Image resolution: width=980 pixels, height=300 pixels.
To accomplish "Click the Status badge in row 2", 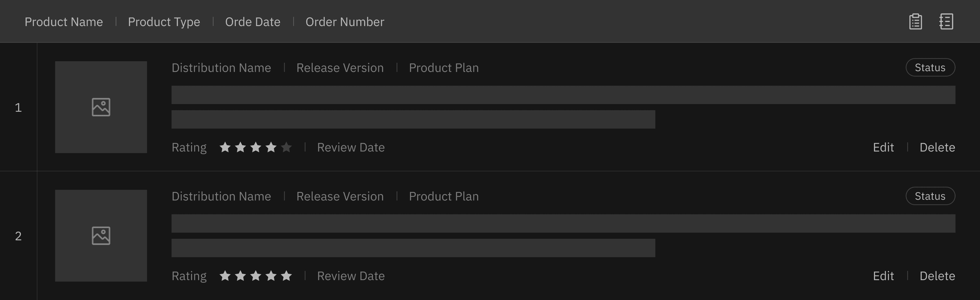I will click(930, 196).
